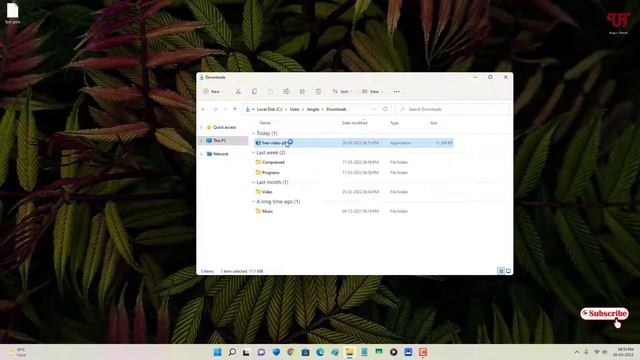Click Users breadcrumb in path
This screenshot has width=640, height=360.
pos(294,109)
